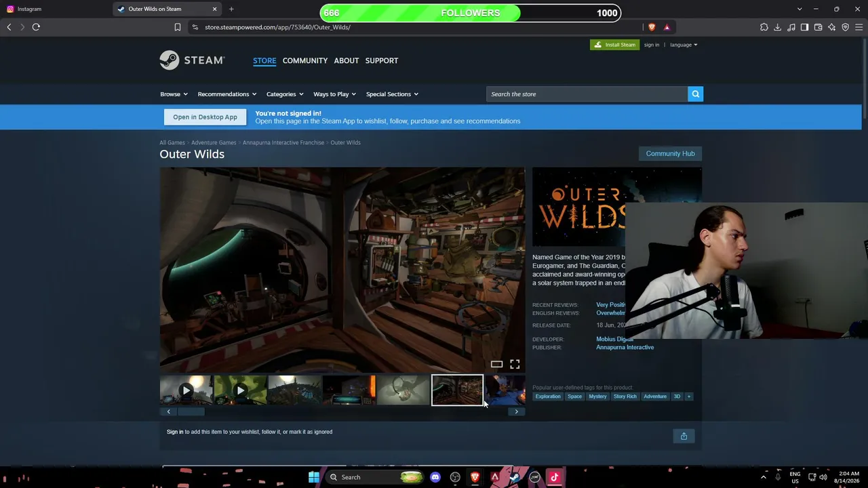Open the Community Hub
This screenshot has width=868, height=488.
pyautogui.click(x=670, y=153)
